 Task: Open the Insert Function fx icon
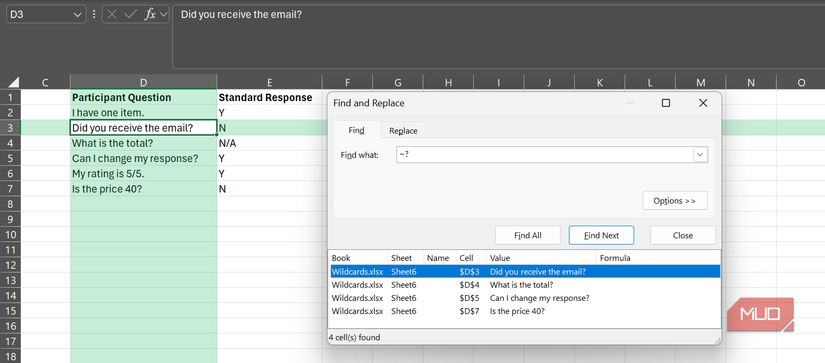(150, 15)
